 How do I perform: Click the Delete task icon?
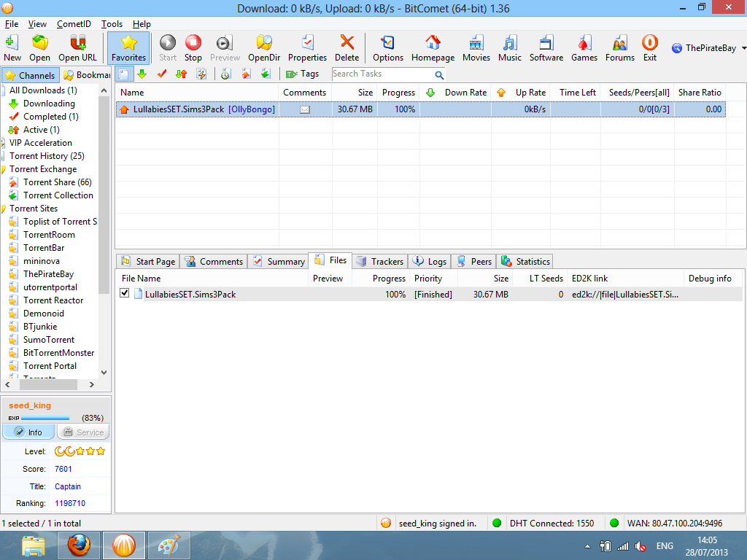tap(347, 47)
